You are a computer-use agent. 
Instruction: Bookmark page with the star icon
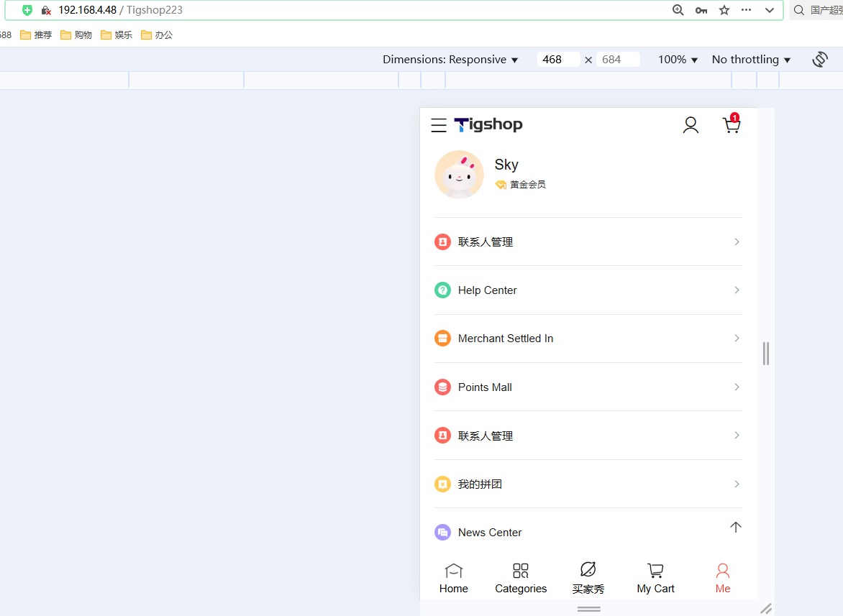tap(724, 10)
